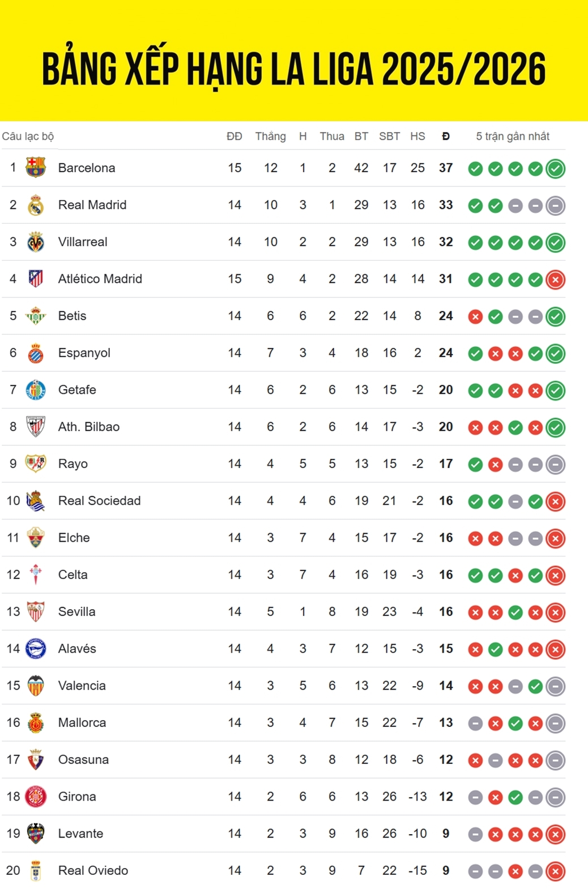Screen dimensions: 588x893
Task: Select the Sevilla team name
Action: tap(76, 611)
